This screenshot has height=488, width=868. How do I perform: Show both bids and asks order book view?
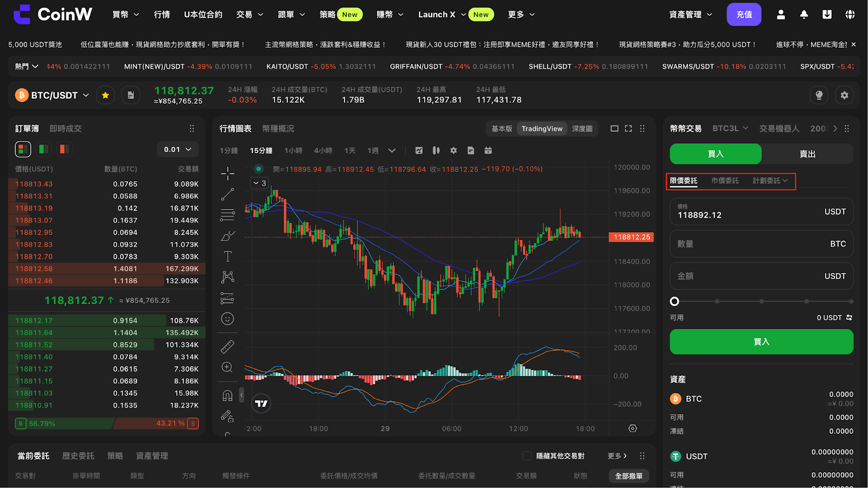tap(23, 149)
